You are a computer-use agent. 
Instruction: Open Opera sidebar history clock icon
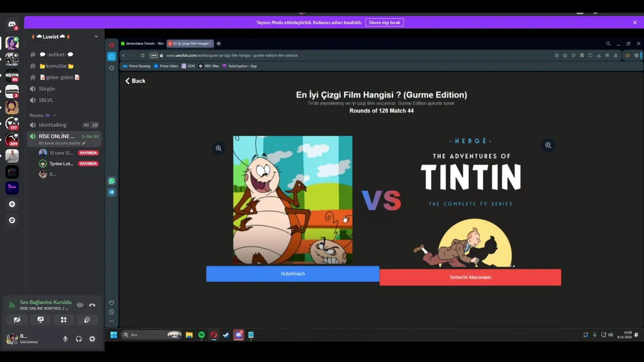[112, 312]
